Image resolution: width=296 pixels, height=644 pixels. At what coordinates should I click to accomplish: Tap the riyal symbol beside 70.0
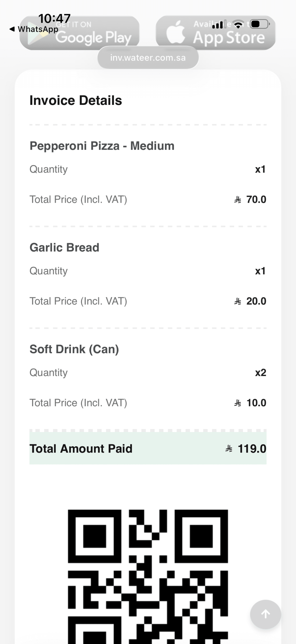pyautogui.click(x=238, y=200)
